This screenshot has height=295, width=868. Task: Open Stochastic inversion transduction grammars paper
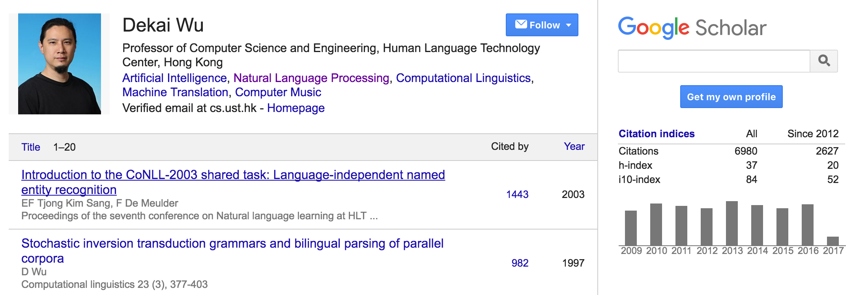click(x=232, y=243)
